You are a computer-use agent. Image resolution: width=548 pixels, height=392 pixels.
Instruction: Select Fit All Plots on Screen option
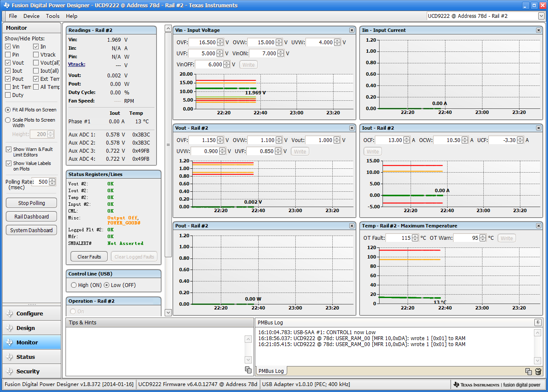8,110
